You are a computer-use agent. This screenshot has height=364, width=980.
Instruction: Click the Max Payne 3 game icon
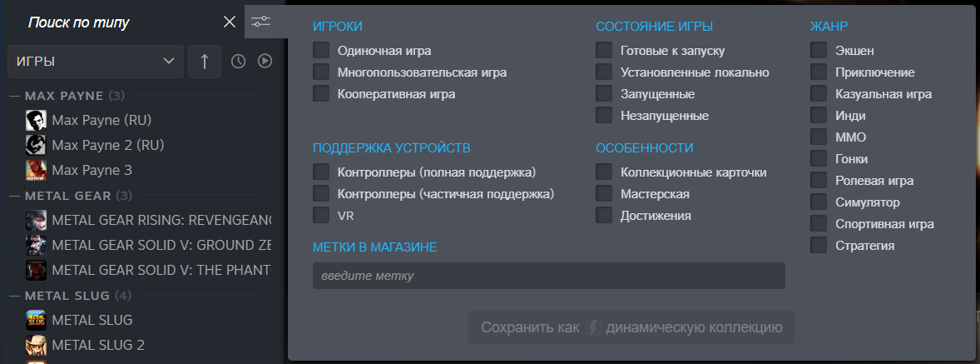[36, 170]
